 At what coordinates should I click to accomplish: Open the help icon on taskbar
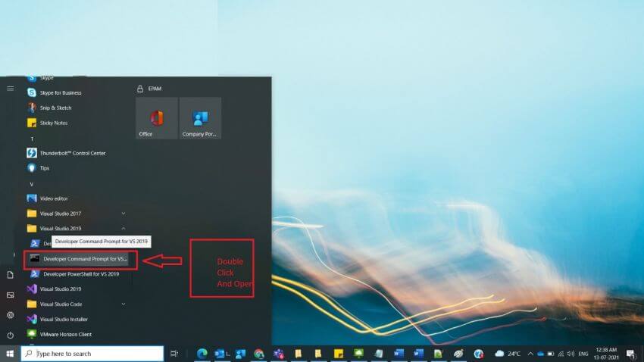(x=479, y=354)
